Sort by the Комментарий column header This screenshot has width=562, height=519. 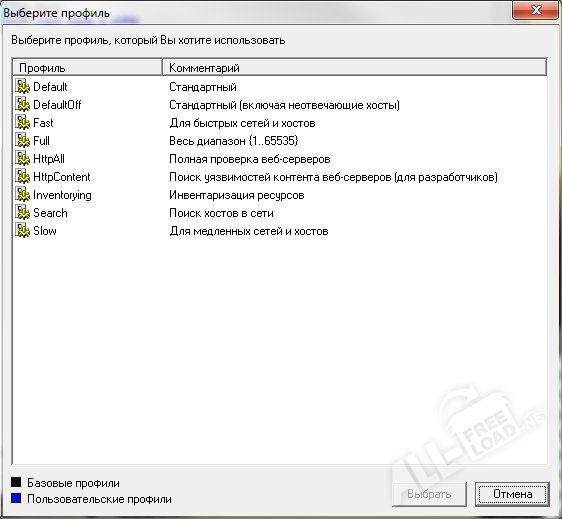(x=355, y=68)
